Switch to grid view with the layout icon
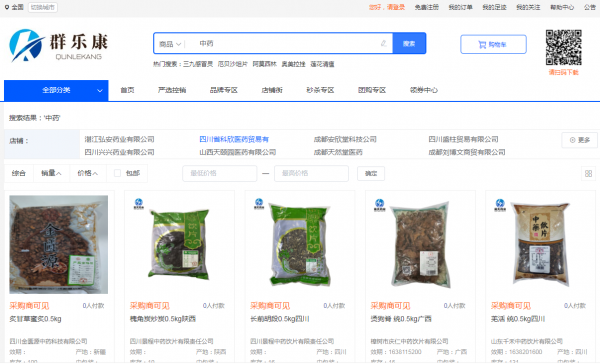 tap(589, 173)
